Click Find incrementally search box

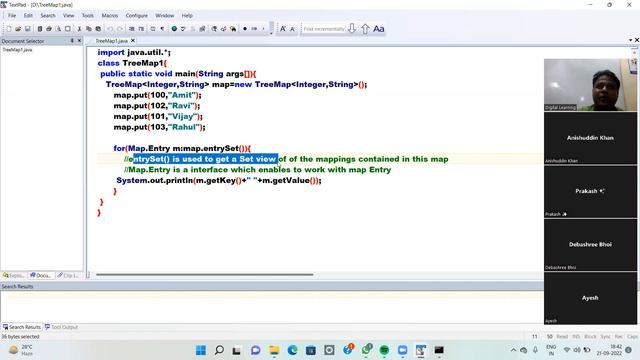point(324,29)
